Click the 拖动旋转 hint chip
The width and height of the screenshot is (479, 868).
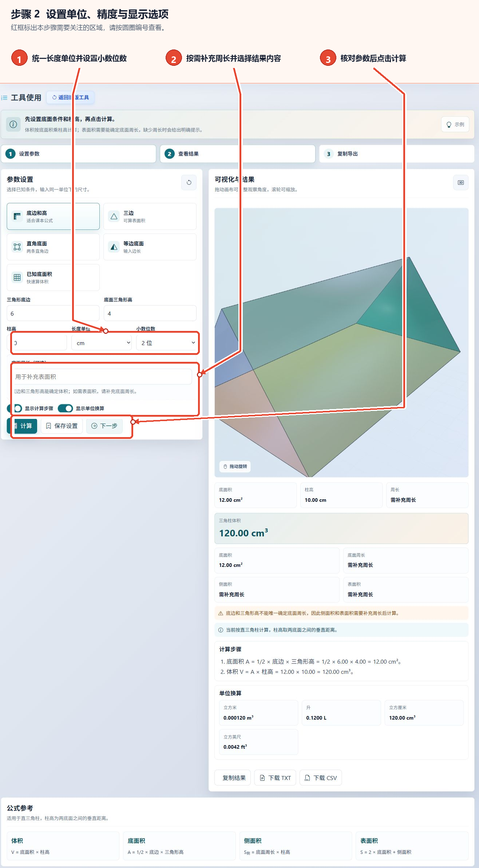235,467
